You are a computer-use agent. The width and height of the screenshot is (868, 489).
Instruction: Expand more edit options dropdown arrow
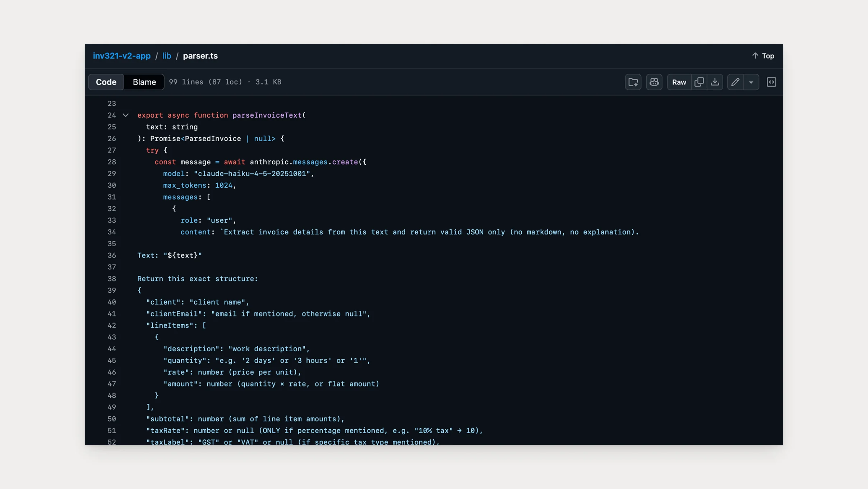pyautogui.click(x=751, y=82)
